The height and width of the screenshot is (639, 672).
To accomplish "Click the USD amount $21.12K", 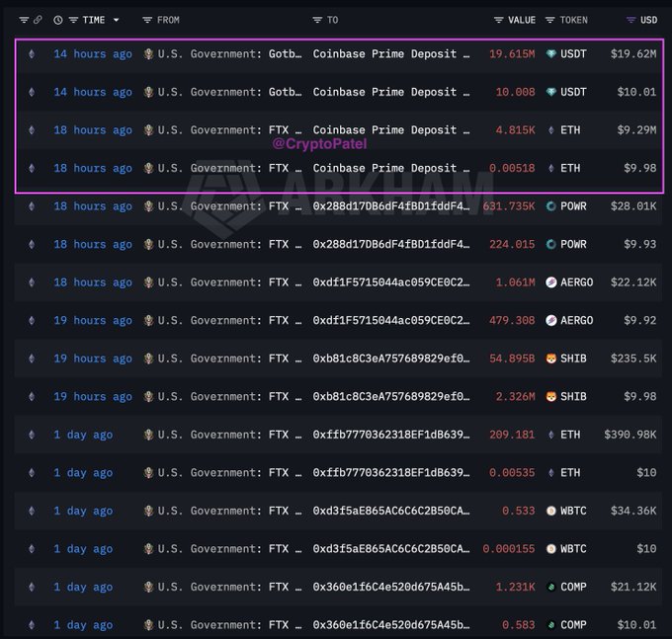I will (x=633, y=588).
